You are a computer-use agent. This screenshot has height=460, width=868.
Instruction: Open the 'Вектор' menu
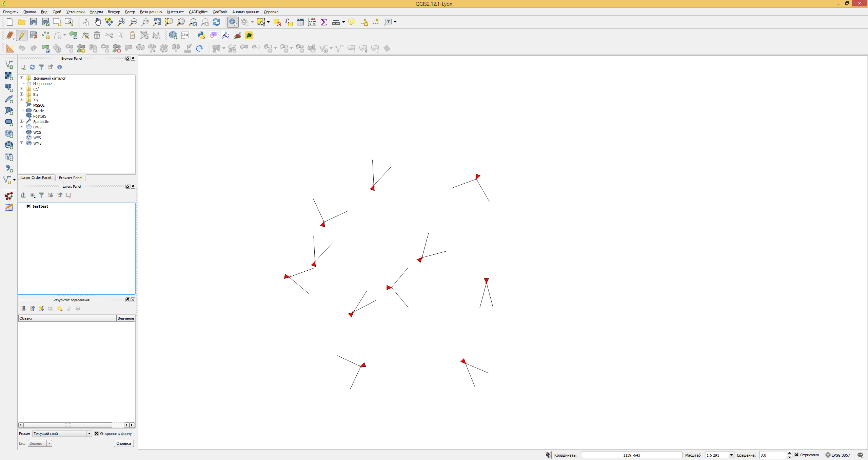click(114, 12)
